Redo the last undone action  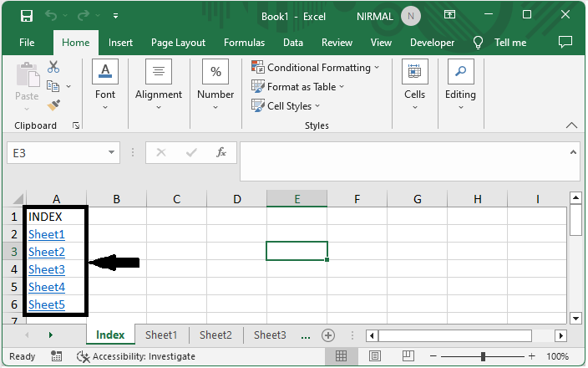click(x=84, y=15)
